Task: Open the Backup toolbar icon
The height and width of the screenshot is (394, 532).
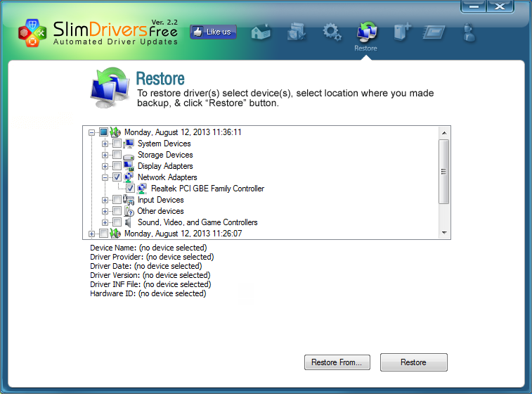Action: pos(403,32)
